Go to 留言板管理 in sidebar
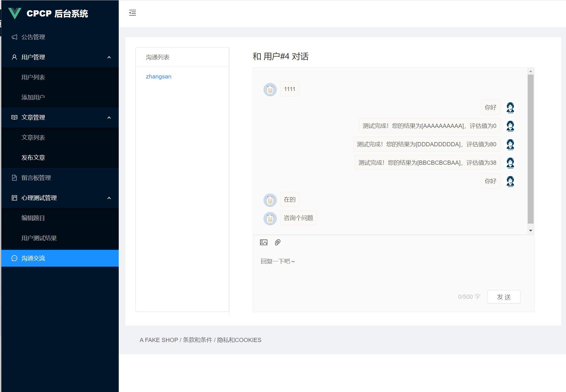 36,178
